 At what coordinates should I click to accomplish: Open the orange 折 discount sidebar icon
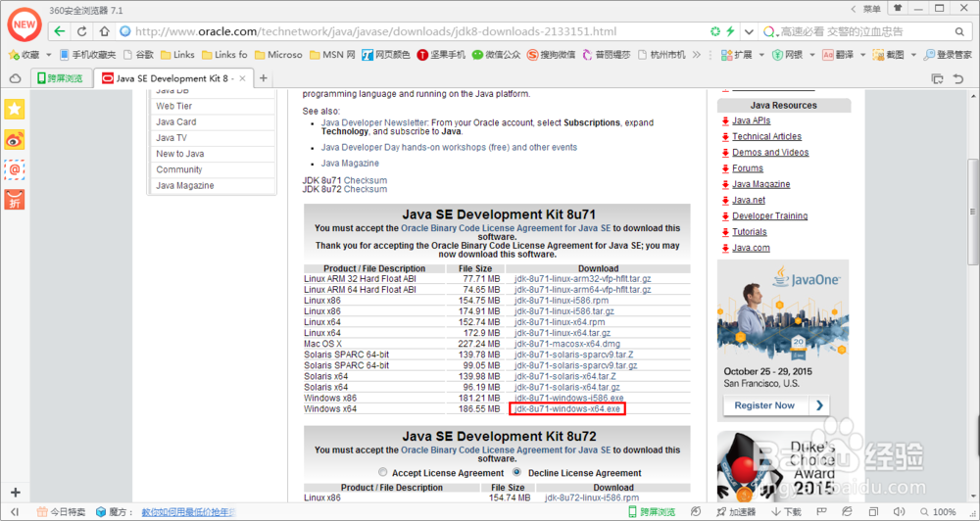(x=15, y=200)
